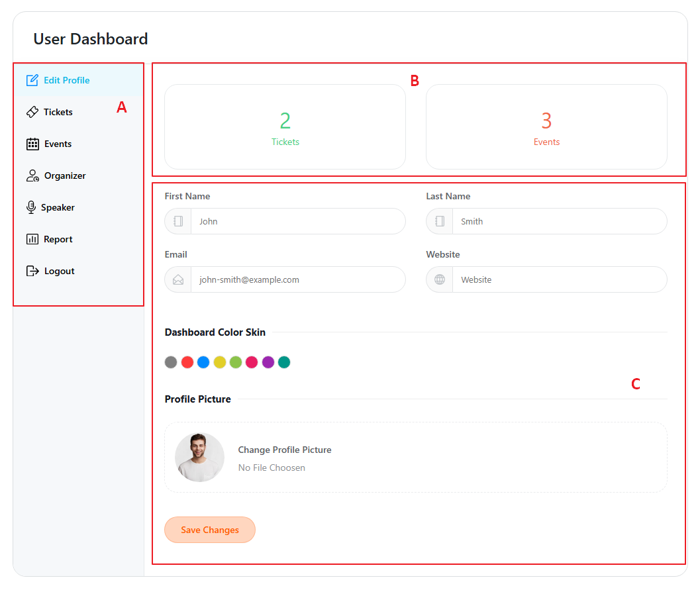Choose the red dashboard color skin swatch
This screenshot has height=590, width=700.
point(187,362)
